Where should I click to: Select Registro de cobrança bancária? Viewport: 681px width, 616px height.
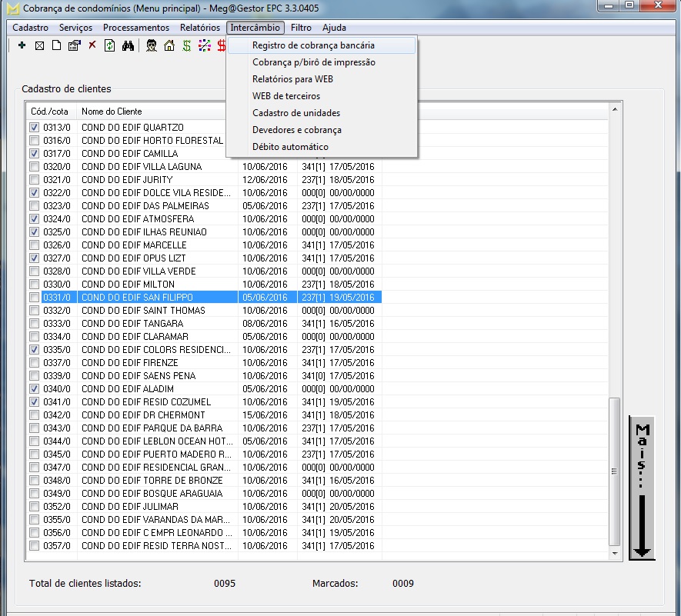click(x=313, y=45)
